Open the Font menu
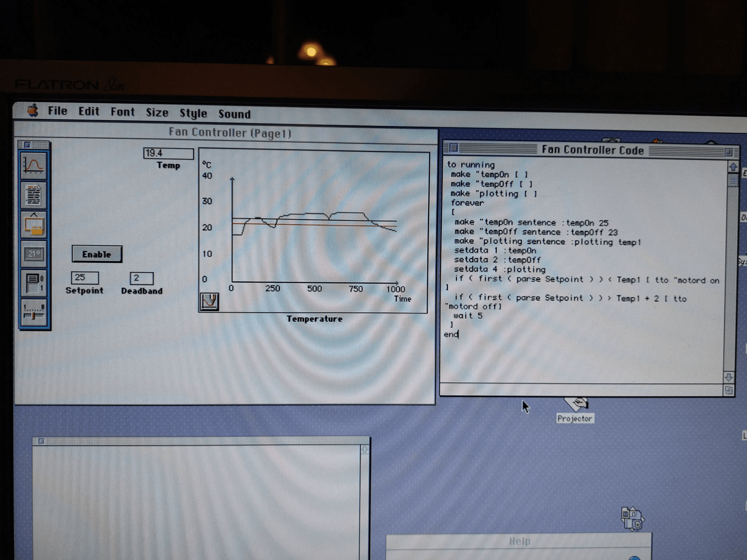 tap(123, 112)
